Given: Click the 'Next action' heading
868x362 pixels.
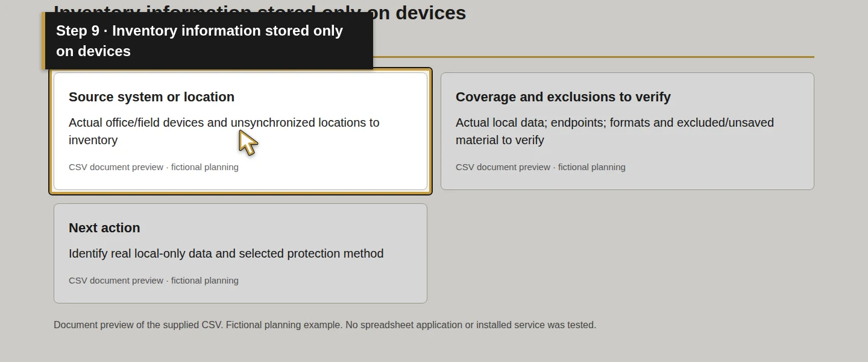Looking at the screenshot, I should pos(104,228).
